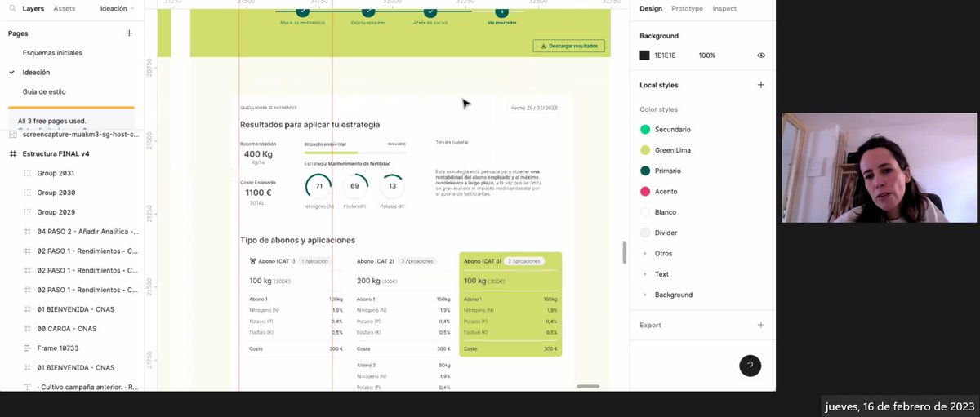
Task: Click the Impacto ambiental progress bar
Action: pyautogui.click(x=355, y=153)
